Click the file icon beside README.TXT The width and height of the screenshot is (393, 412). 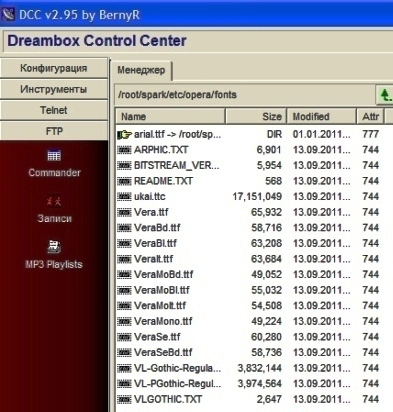click(124, 181)
